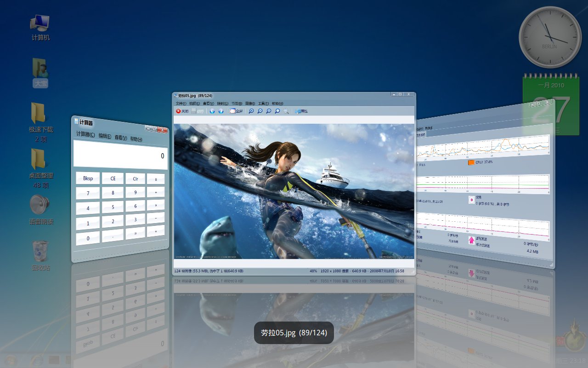
Task: Open the 回收站 recycle bin icon
Action: pos(40,251)
